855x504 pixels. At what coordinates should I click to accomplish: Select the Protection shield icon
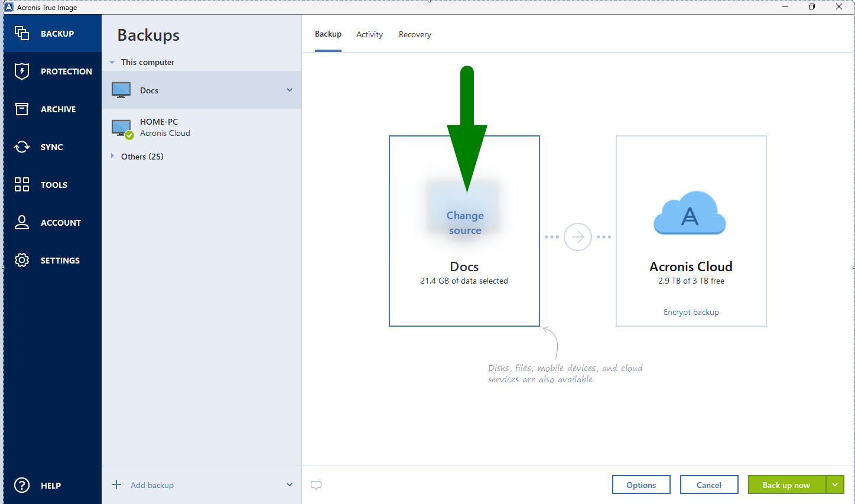click(x=22, y=71)
